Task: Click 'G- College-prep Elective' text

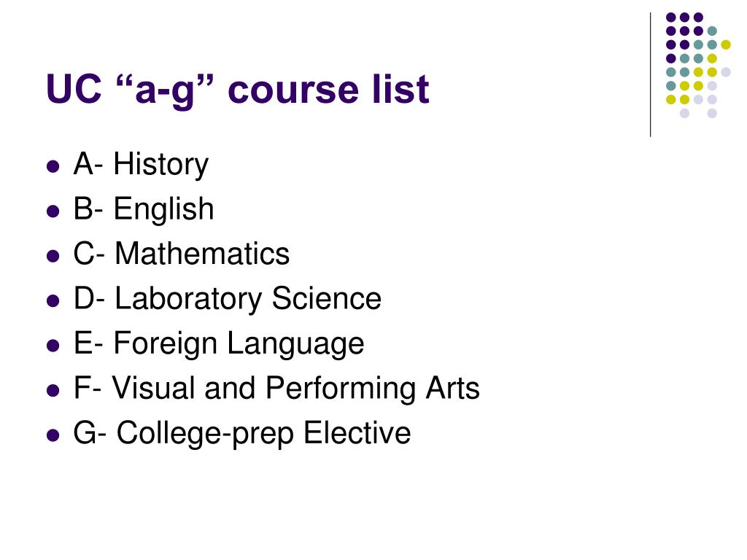Action: click(x=242, y=433)
